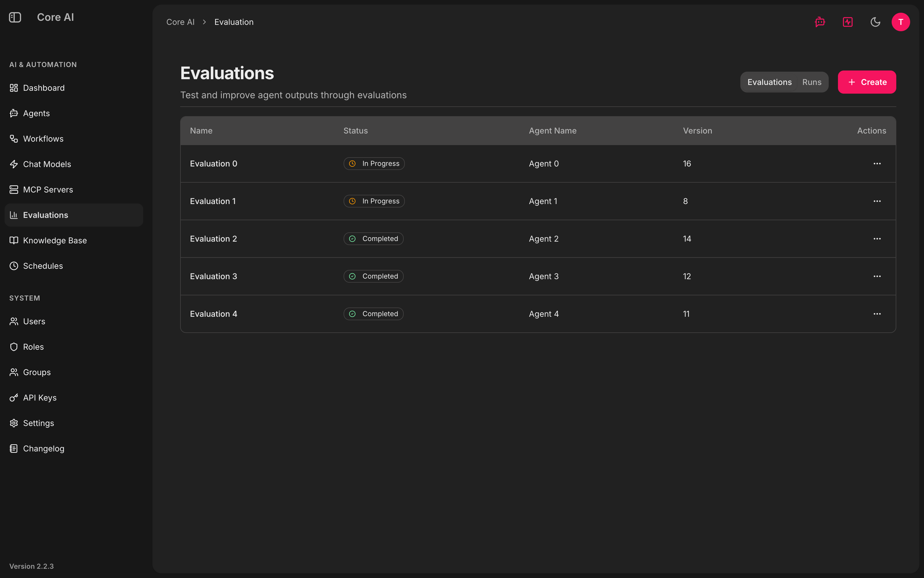Click the Agent 2 cell

tap(544, 238)
